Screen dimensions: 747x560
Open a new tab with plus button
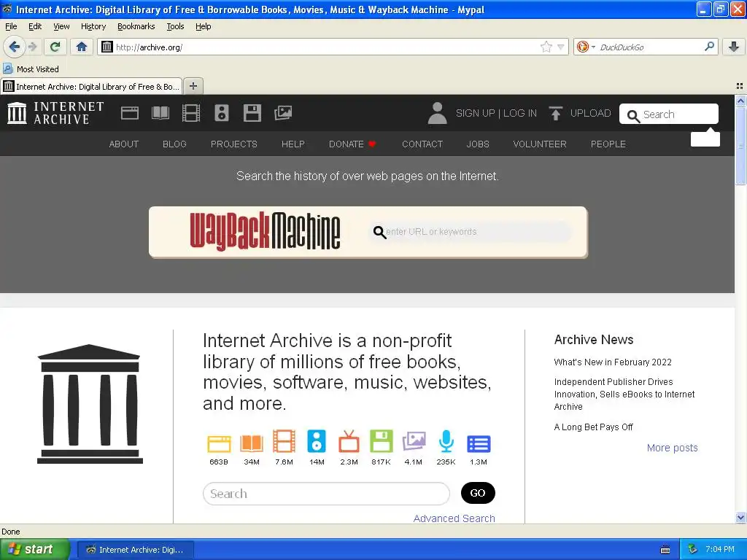pyautogui.click(x=193, y=86)
